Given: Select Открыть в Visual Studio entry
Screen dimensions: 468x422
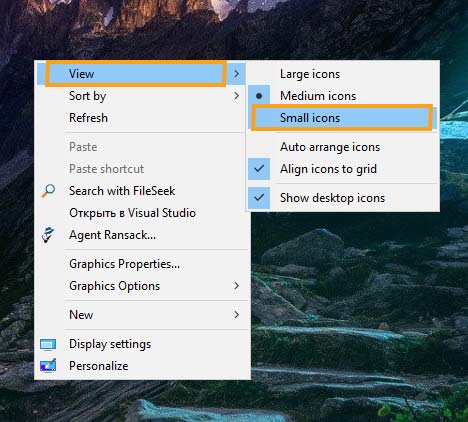Looking at the screenshot, I should 143,213.
